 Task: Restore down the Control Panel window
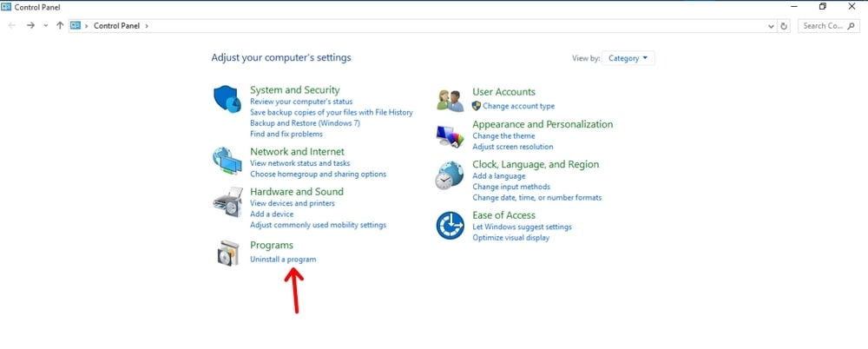click(823, 7)
